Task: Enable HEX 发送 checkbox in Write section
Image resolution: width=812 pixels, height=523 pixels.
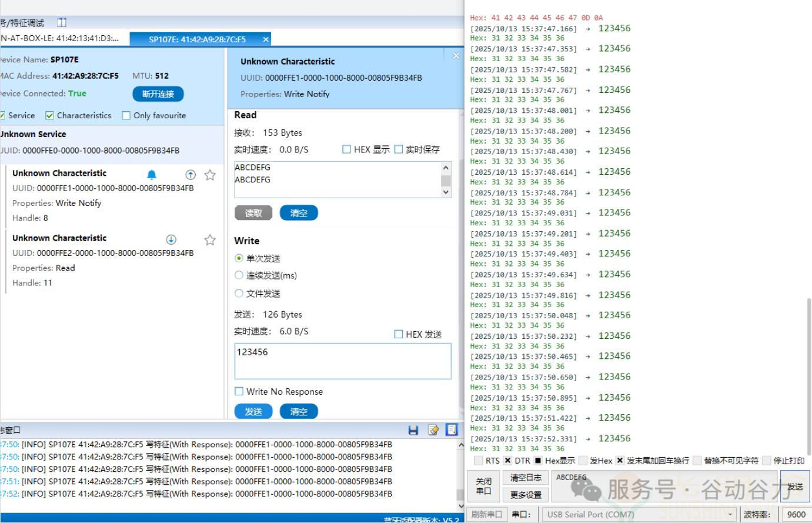Action: coord(399,334)
